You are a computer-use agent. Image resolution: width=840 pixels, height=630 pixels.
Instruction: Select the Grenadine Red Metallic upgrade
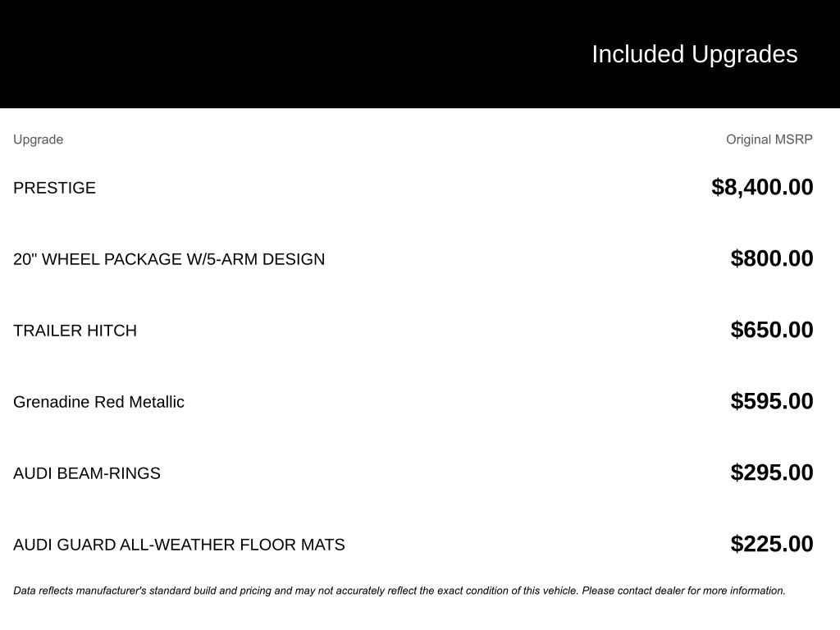[98, 402]
